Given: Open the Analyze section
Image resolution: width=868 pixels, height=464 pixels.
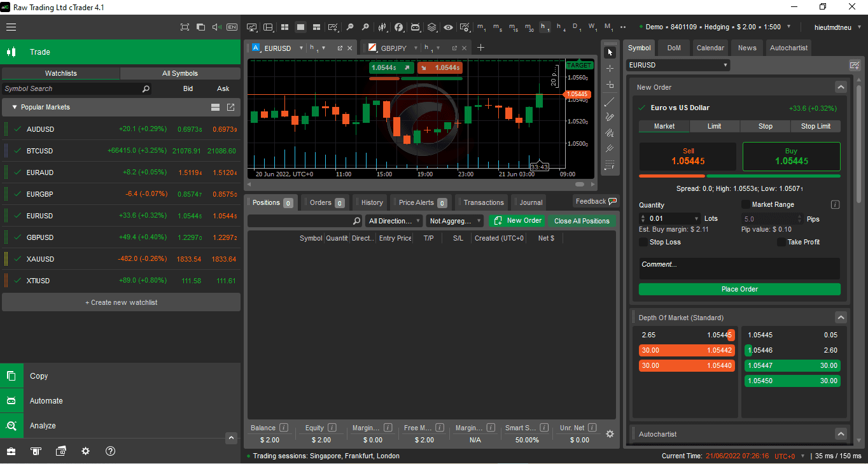Looking at the screenshot, I should pos(120,425).
